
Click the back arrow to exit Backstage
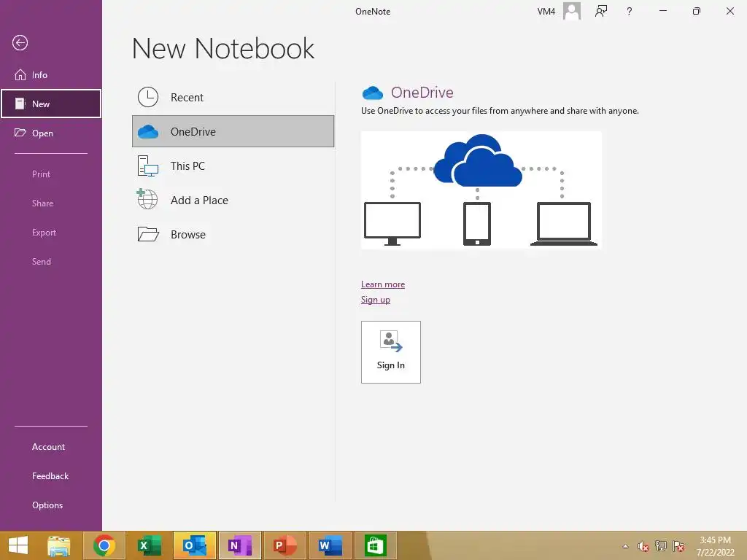(x=20, y=43)
